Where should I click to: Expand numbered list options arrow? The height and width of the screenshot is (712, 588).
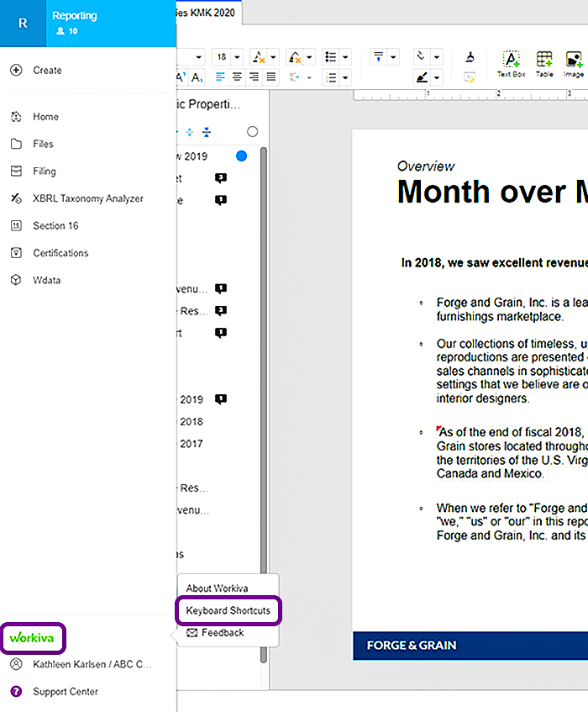click(345, 77)
